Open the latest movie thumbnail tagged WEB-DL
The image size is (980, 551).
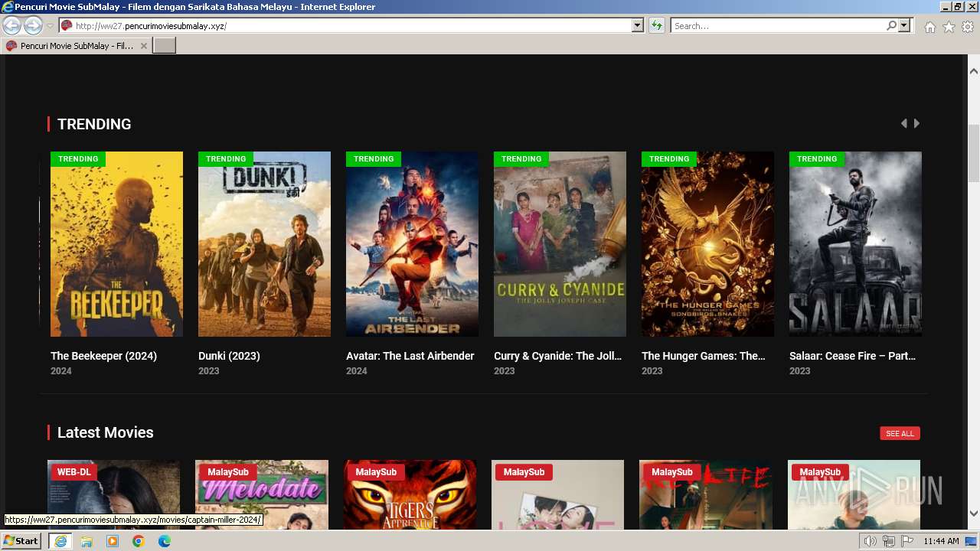(113, 494)
